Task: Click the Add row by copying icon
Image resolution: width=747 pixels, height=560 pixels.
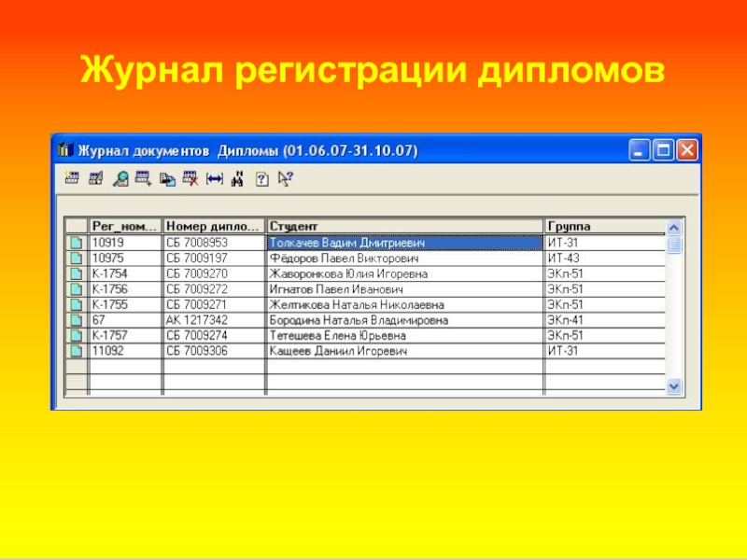Action: tap(144, 178)
